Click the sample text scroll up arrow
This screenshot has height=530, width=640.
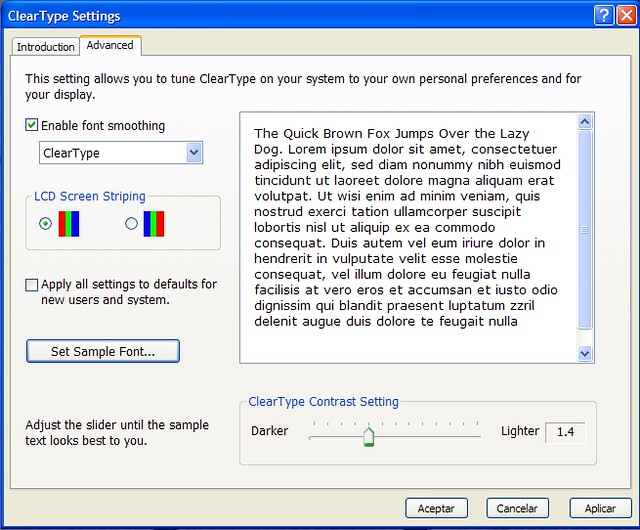point(585,121)
